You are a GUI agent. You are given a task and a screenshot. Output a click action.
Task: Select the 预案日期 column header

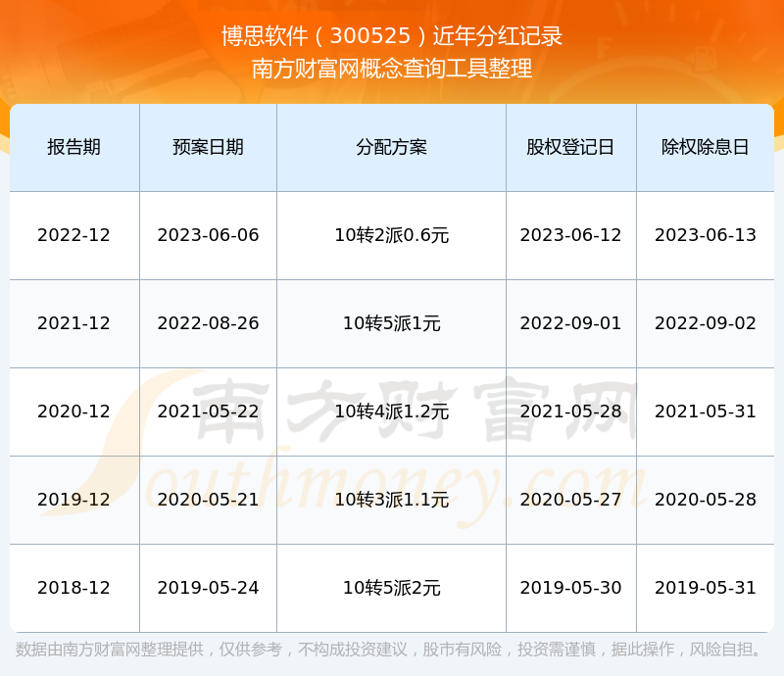(x=208, y=147)
